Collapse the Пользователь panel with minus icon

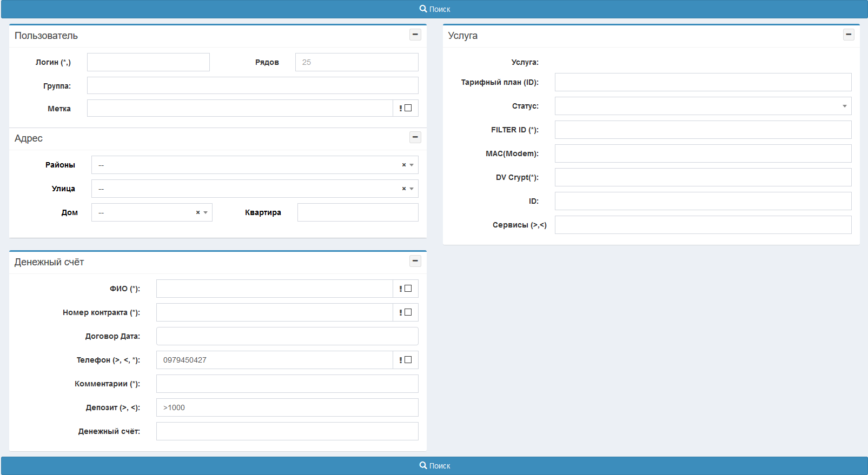tap(415, 35)
